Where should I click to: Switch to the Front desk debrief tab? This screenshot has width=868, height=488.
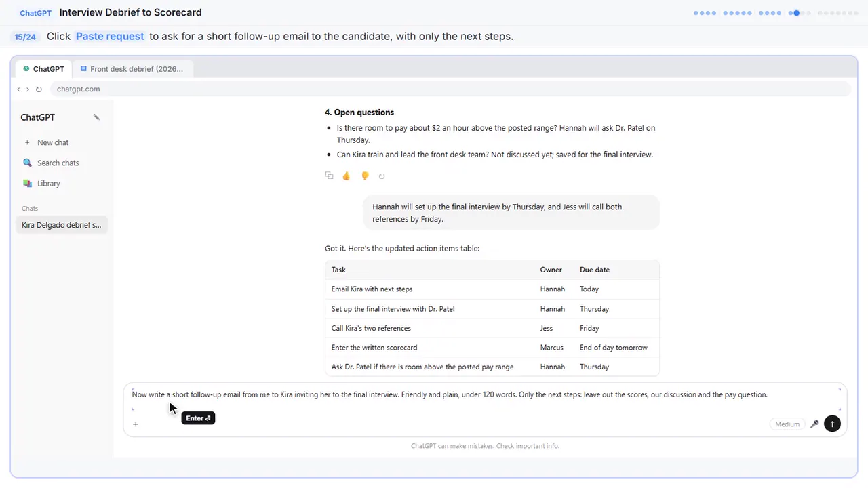pyautogui.click(x=132, y=69)
